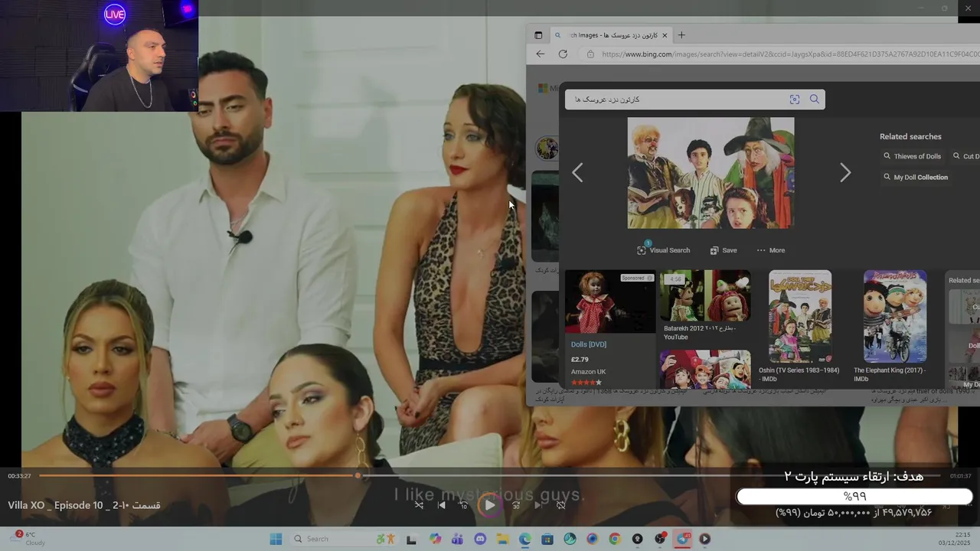This screenshot has height=551, width=980.
Task: Show previous image in Bing viewer
Action: [577, 173]
